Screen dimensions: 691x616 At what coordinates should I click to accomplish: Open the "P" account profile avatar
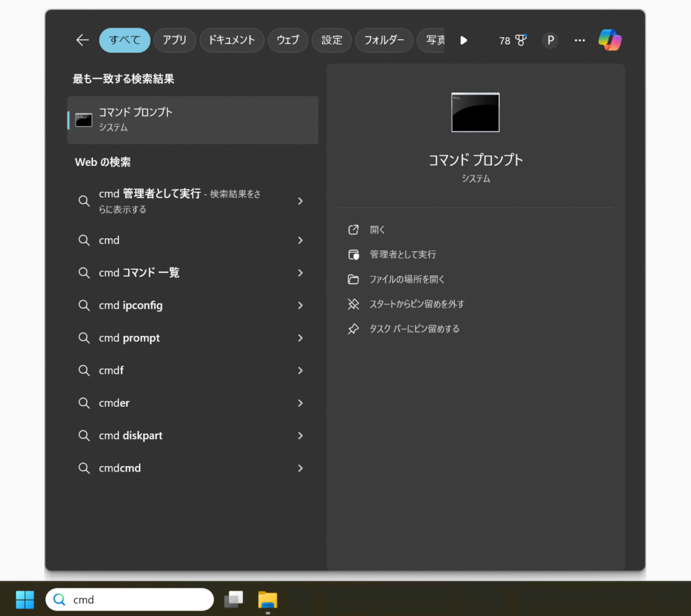click(x=550, y=40)
